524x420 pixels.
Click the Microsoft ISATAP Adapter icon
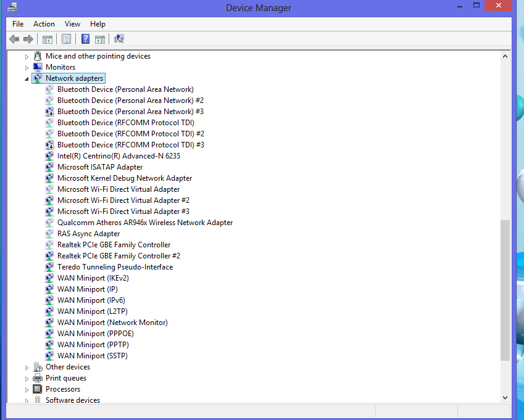(x=49, y=167)
